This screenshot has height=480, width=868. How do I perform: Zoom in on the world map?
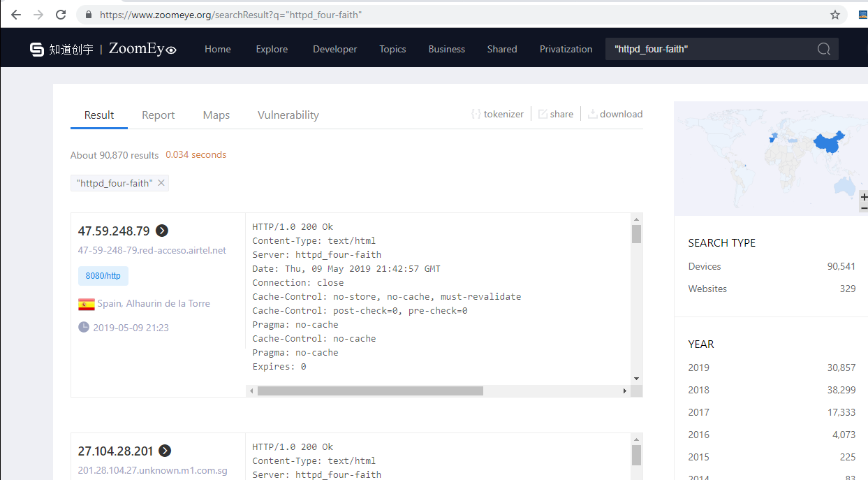864,198
